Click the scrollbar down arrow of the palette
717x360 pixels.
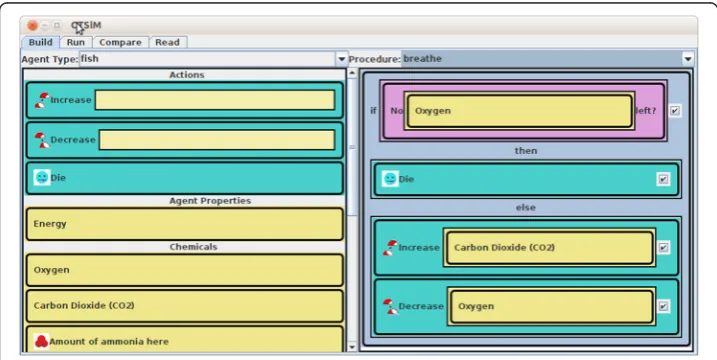click(x=352, y=347)
